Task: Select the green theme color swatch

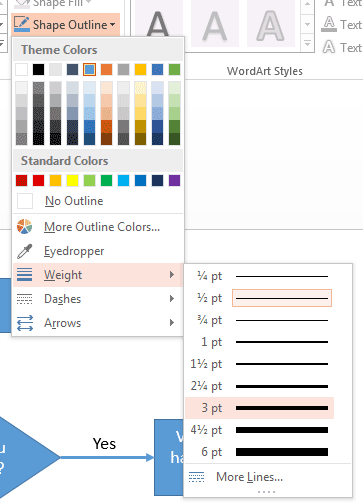Action: pyautogui.click(x=174, y=70)
